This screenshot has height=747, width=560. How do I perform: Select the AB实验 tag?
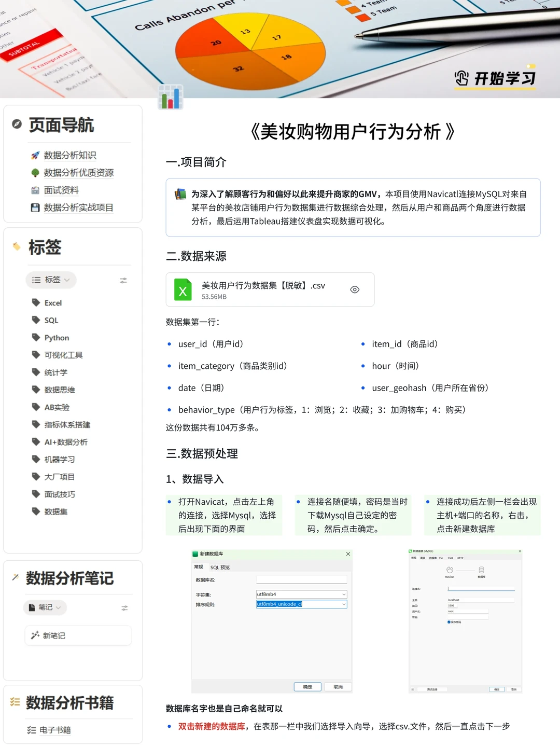(x=57, y=407)
